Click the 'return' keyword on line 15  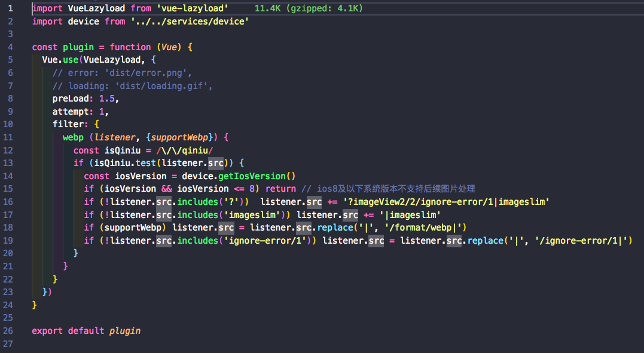tap(280, 188)
